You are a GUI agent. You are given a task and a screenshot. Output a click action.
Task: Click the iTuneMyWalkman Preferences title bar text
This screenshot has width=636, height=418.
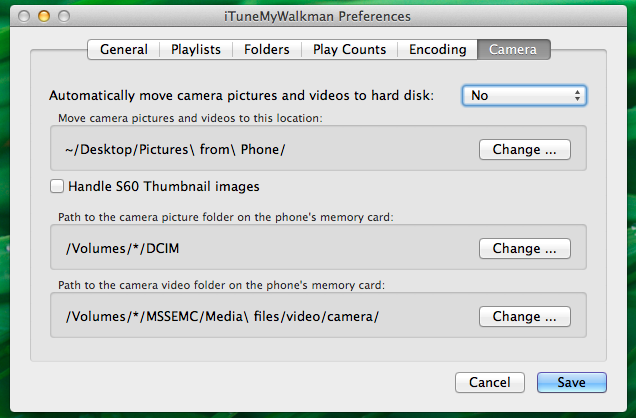pyautogui.click(x=317, y=17)
